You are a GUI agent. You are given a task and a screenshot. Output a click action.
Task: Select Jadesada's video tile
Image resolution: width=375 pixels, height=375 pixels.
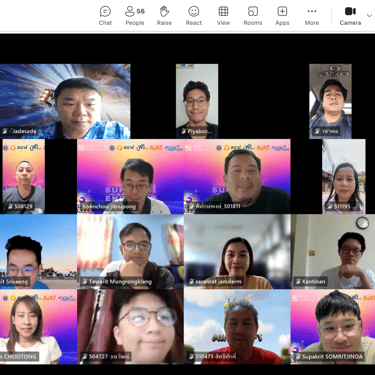coord(65,101)
